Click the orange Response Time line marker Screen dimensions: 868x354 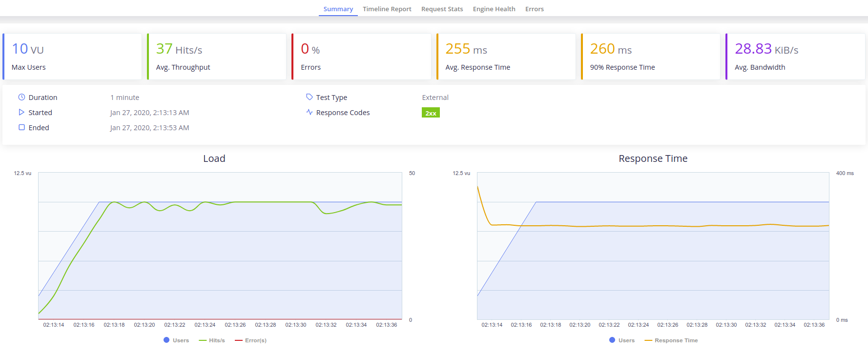pos(648,340)
